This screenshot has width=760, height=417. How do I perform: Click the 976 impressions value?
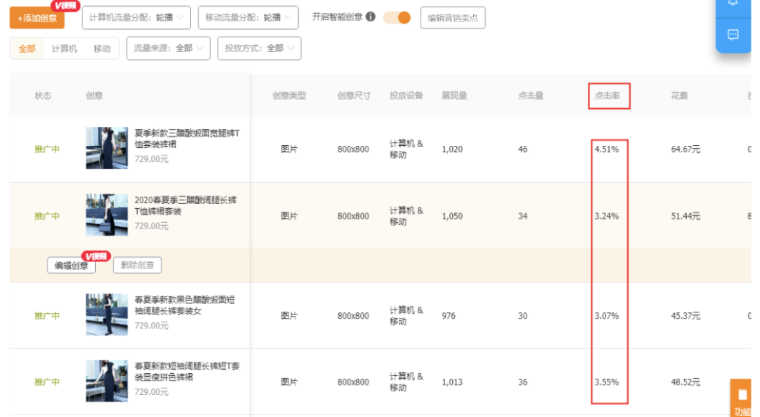449,316
